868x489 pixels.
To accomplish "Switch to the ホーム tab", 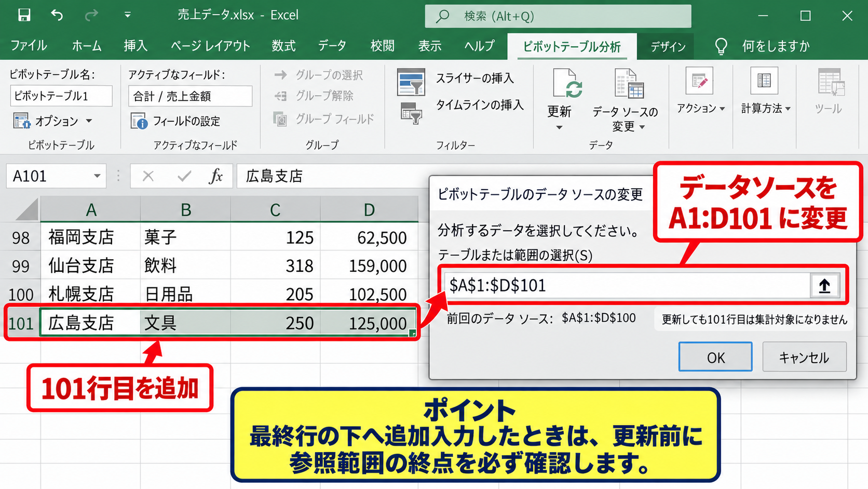I will [x=86, y=46].
